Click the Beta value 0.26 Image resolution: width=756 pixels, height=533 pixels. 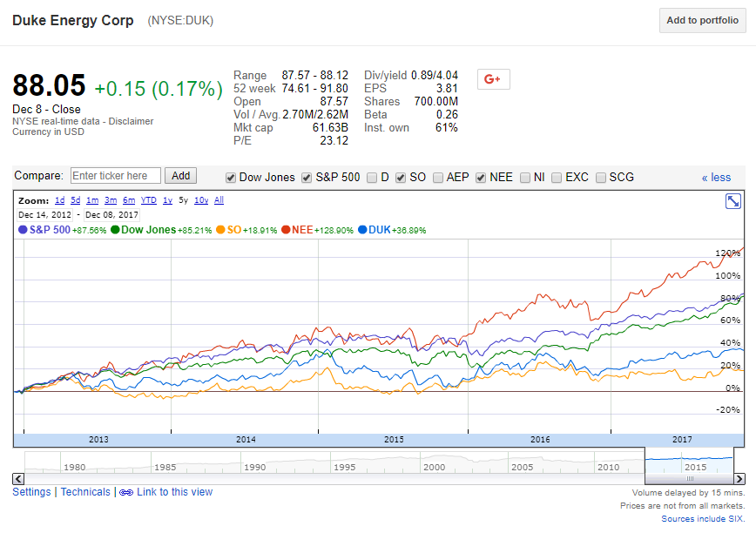coord(447,115)
